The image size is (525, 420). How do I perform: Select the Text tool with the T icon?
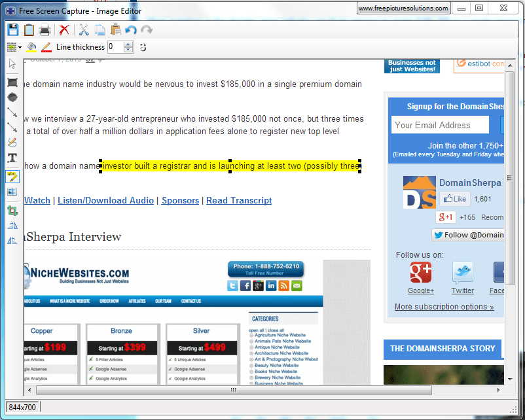click(12, 158)
